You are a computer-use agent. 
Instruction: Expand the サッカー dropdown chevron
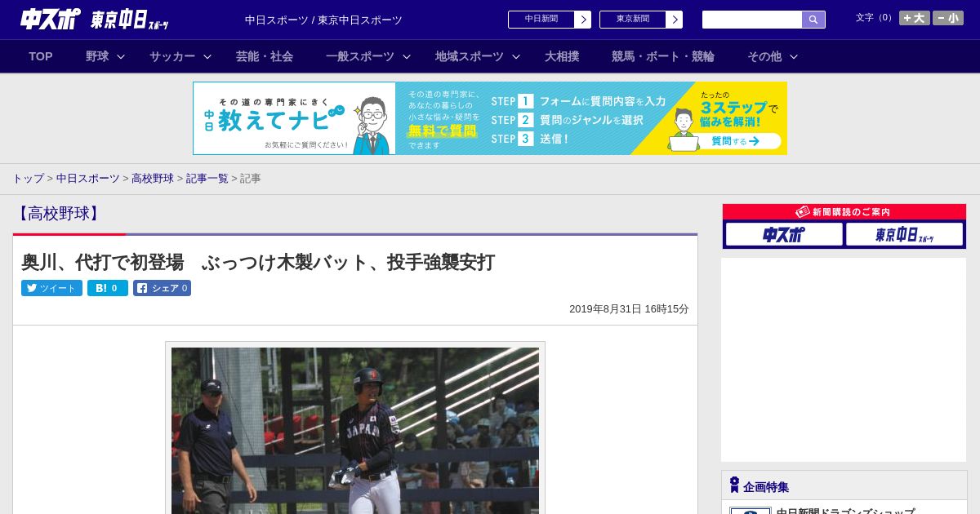pos(207,56)
